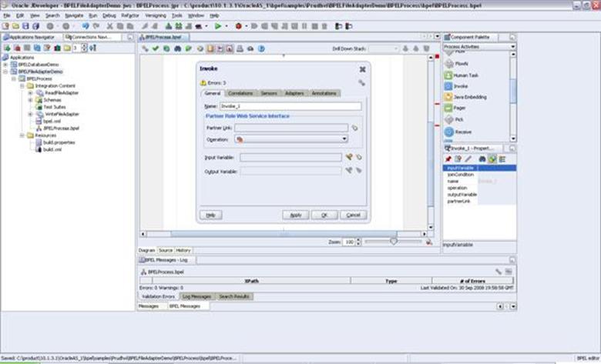
Task: Select Pick activity in Component Palette
Action: point(454,120)
